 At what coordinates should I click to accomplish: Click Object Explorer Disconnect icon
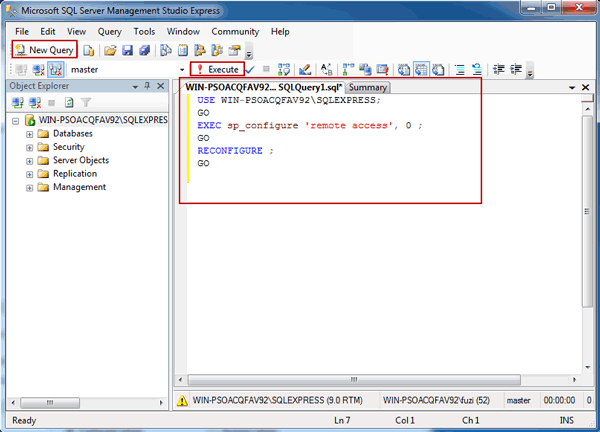coord(35,103)
